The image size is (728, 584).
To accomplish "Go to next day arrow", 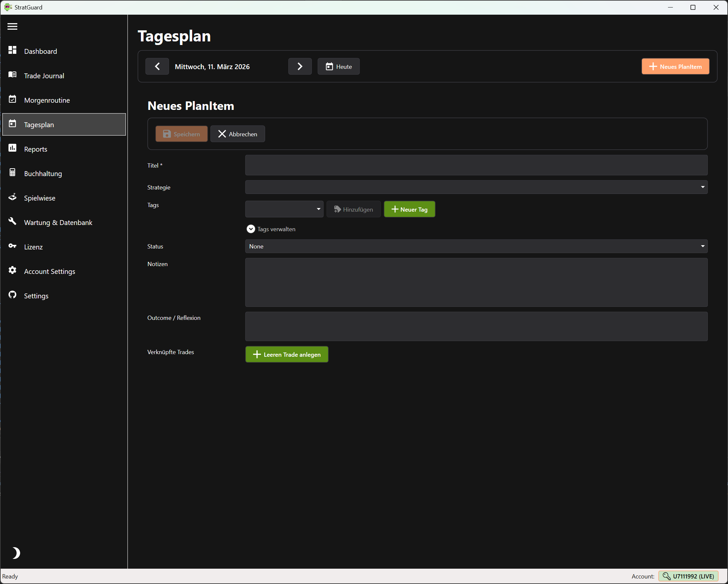I will [299, 67].
